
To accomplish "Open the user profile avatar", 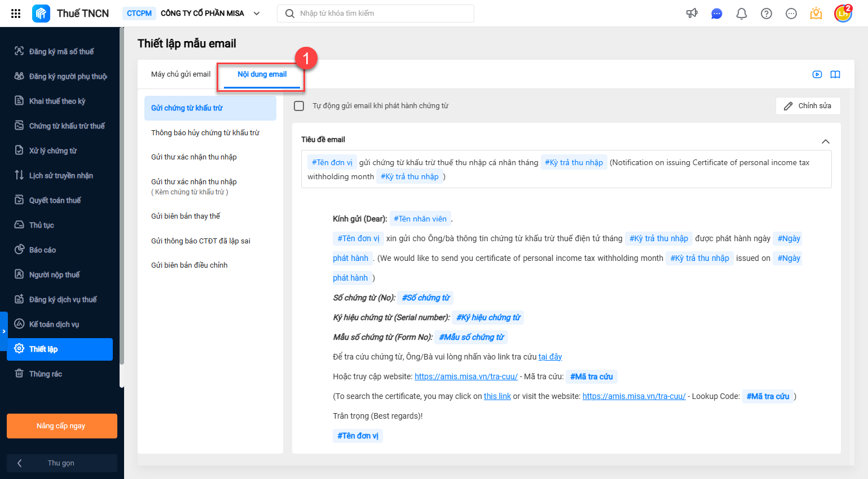I will point(843,14).
